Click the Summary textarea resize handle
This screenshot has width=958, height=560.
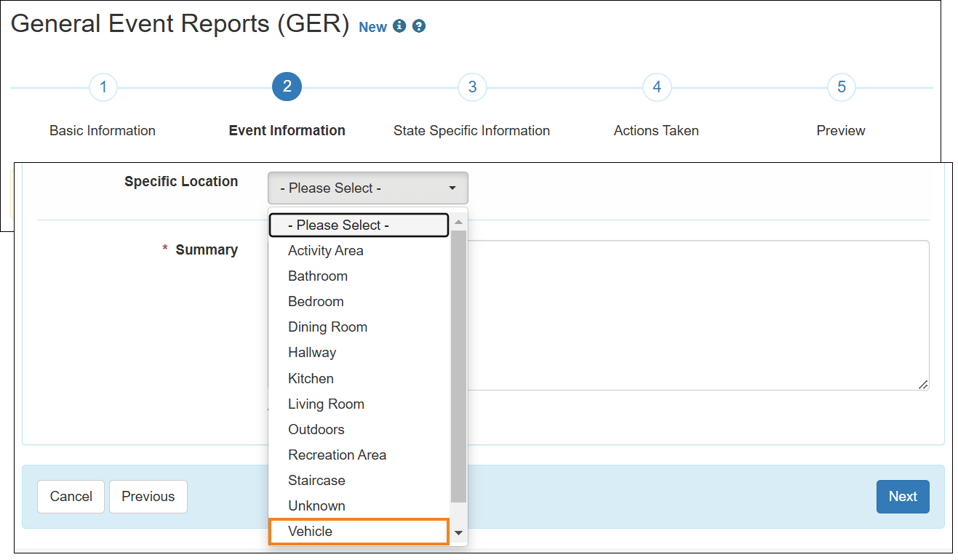923,384
